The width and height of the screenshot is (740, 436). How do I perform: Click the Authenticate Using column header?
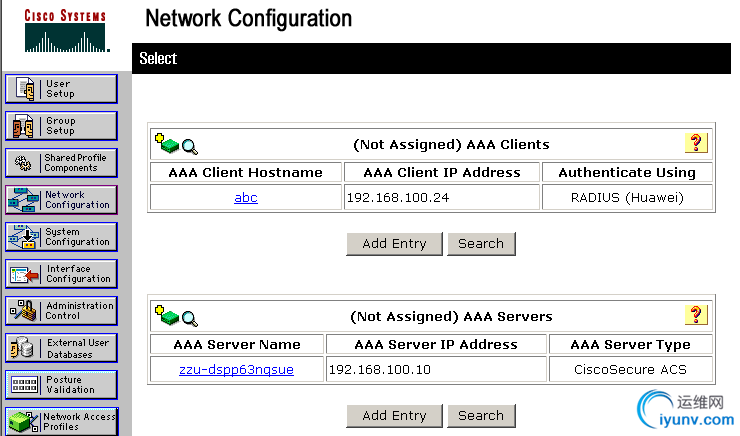pos(627,172)
